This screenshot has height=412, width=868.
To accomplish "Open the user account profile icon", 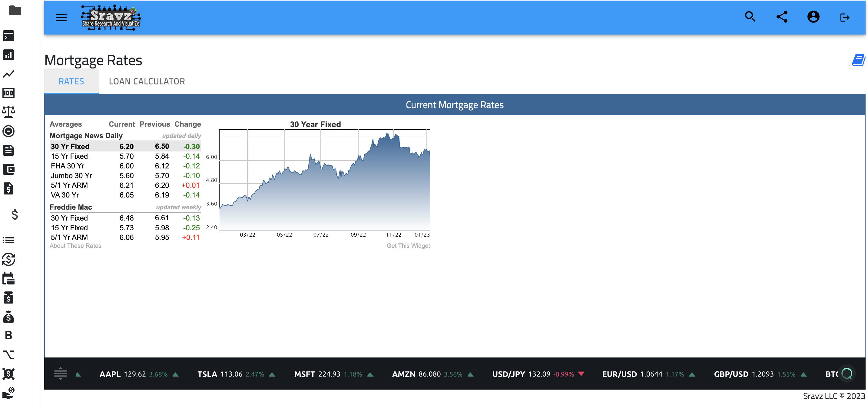I will click(x=813, y=17).
